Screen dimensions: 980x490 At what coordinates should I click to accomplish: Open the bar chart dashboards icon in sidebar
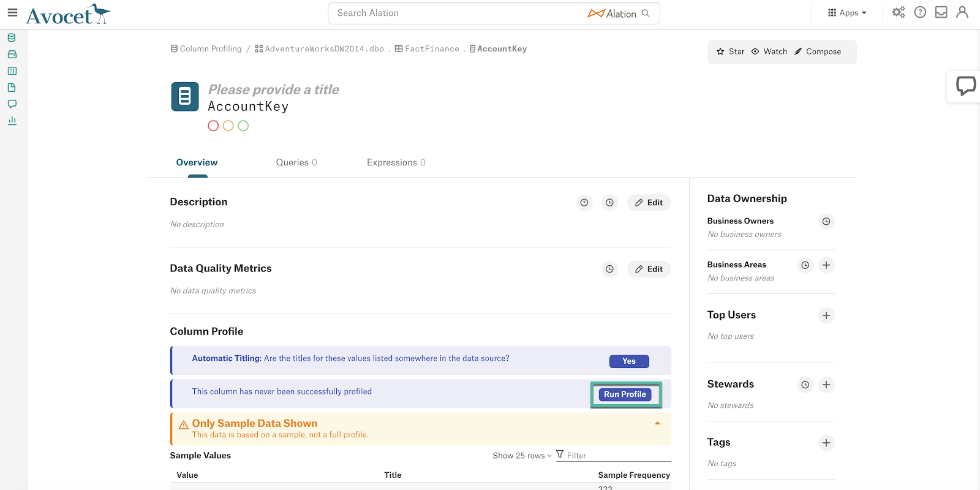[12, 121]
